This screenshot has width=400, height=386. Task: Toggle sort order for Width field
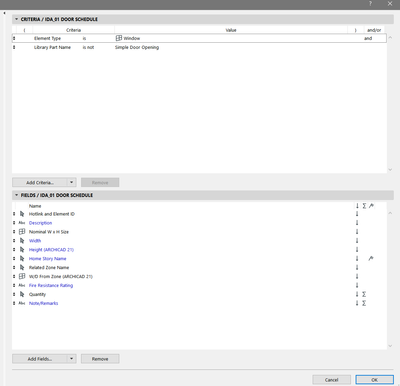(357, 241)
